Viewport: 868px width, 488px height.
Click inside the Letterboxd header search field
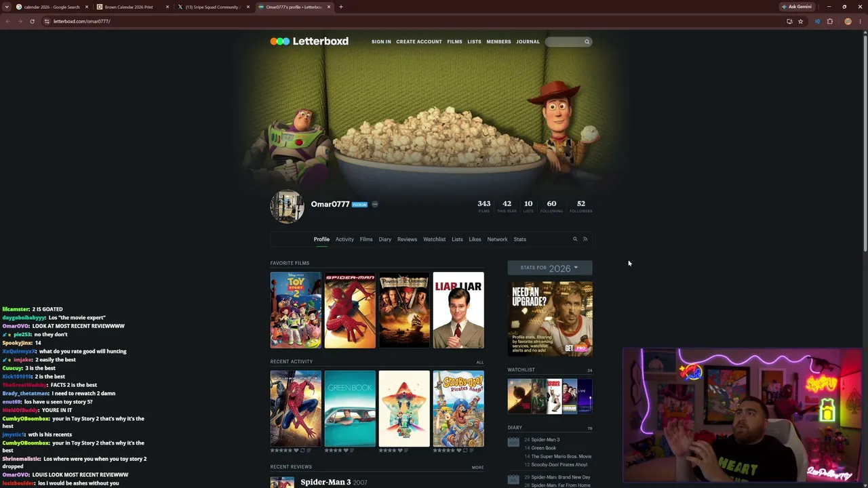pyautogui.click(x=568, y=42)
